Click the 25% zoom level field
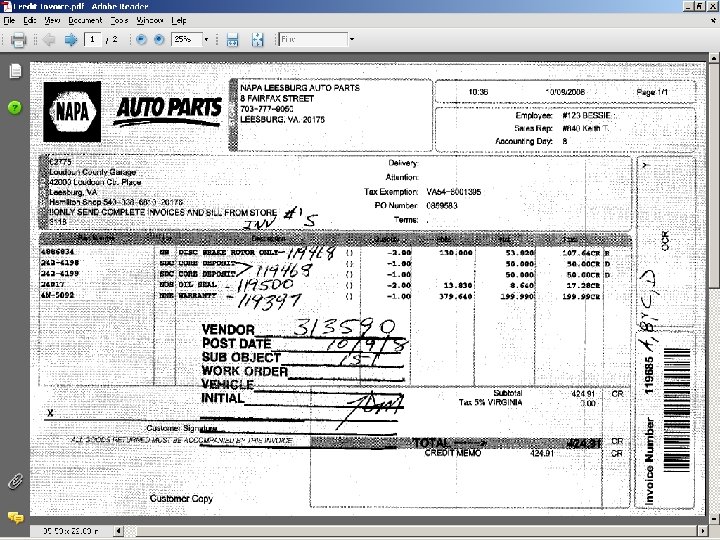Viewport: 720px width, 540px height. pyautogui.click(x=186, y=39)
